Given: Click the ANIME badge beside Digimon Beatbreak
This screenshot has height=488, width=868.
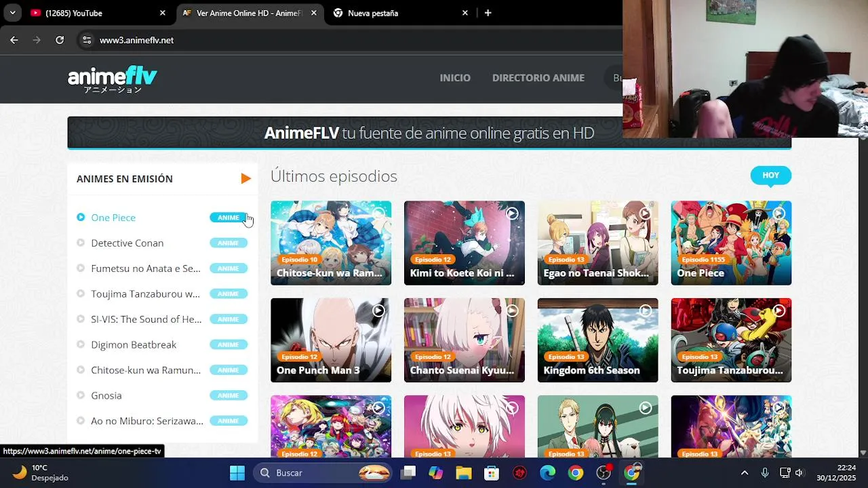Looking at the screenshot, I should pyautogui.click(x=229, y=344).
